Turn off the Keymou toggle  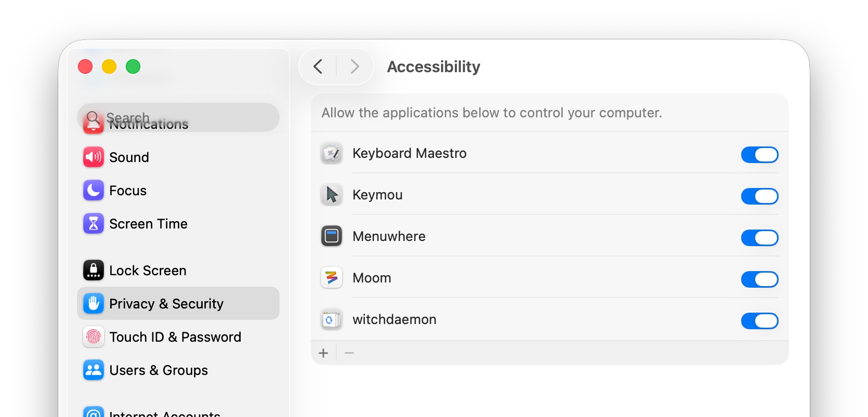pos(759,196)
